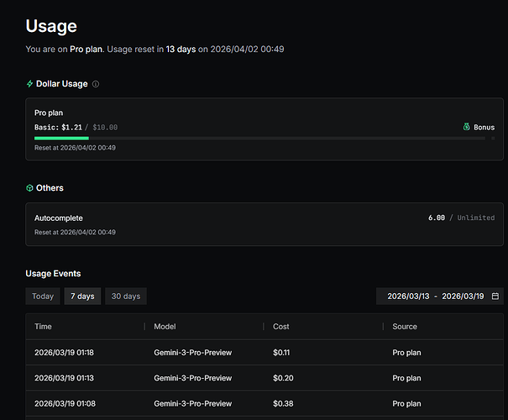Click the calendar icon in date range
508x420 pixels.
coord(495,297)
